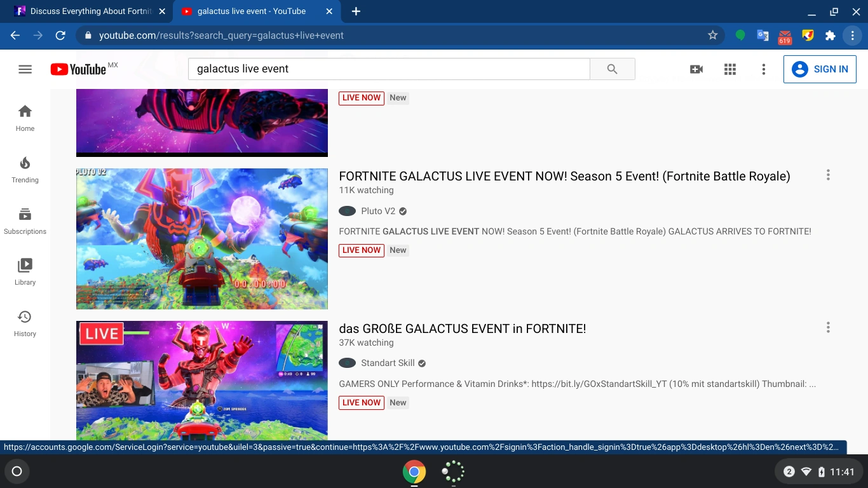
Task: Open the YouTube guide hamburger menu
Action: pyautogui.click(x=25, y=69)
